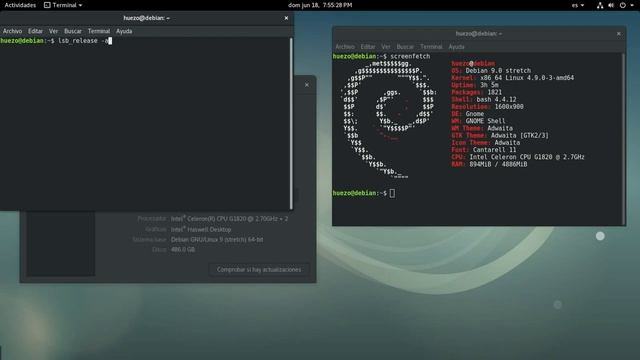The height and width of the screenshot is (360, 640).
Task: Click the 'lsb_release -a' command line
Action: 83,41
